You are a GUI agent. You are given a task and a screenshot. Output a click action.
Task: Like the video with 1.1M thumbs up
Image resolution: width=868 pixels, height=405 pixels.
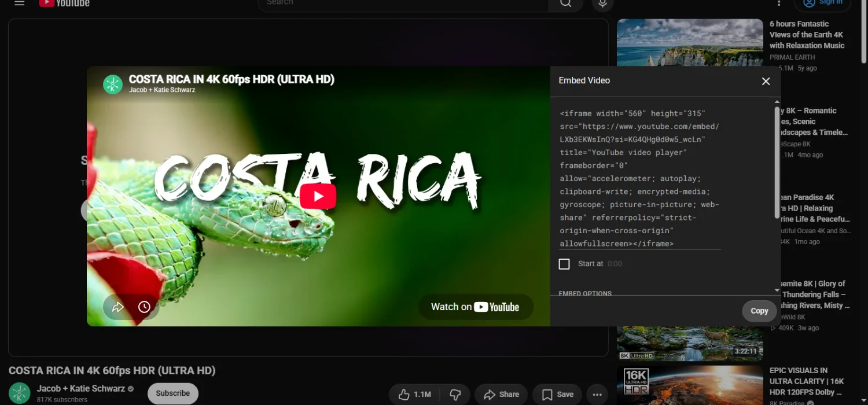coord(415,395)
